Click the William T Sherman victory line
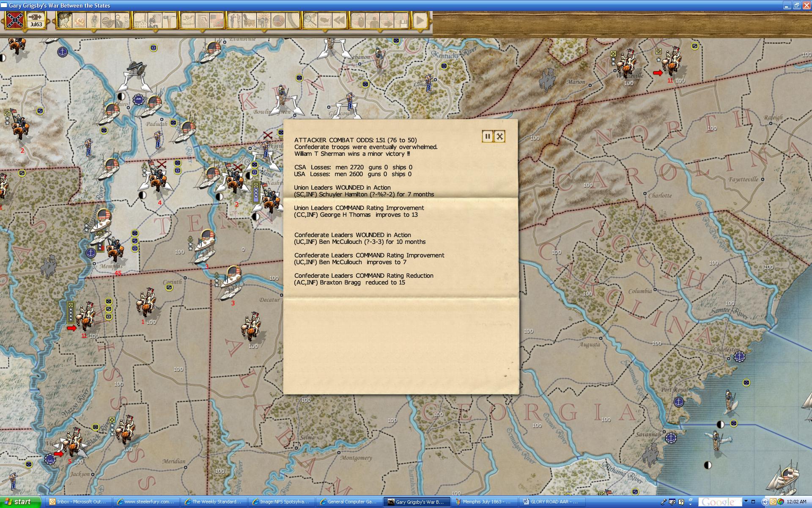Screen dimensions: 812x508 click(352, 154)
